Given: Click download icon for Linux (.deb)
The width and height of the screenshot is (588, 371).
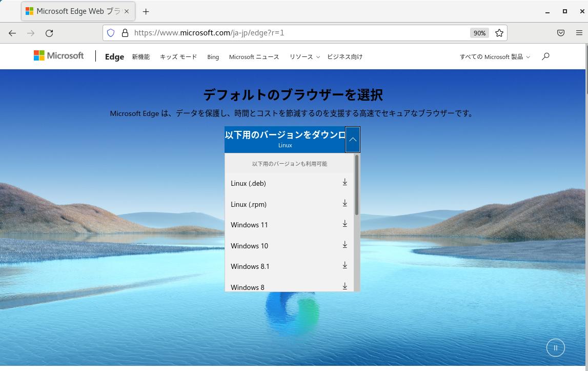Looking at the screenshot, I should (344, 182).
